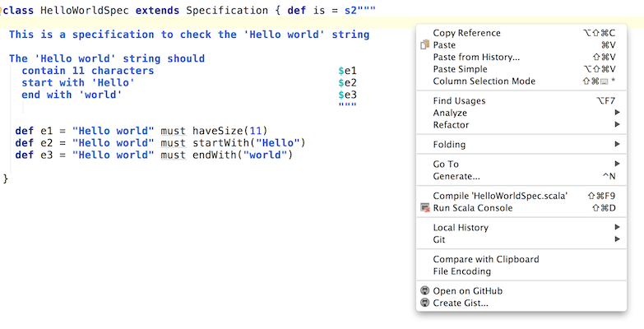Image resolution: width=644 pixels, height=329 pixels.
Task: Choose File Encoding menu entry
Action: pyautogui.click(x=461, y=271)
